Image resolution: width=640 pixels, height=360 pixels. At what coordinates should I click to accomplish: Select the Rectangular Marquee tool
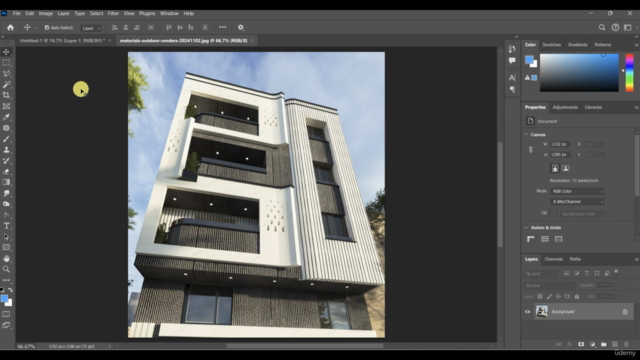pos(6,63)
